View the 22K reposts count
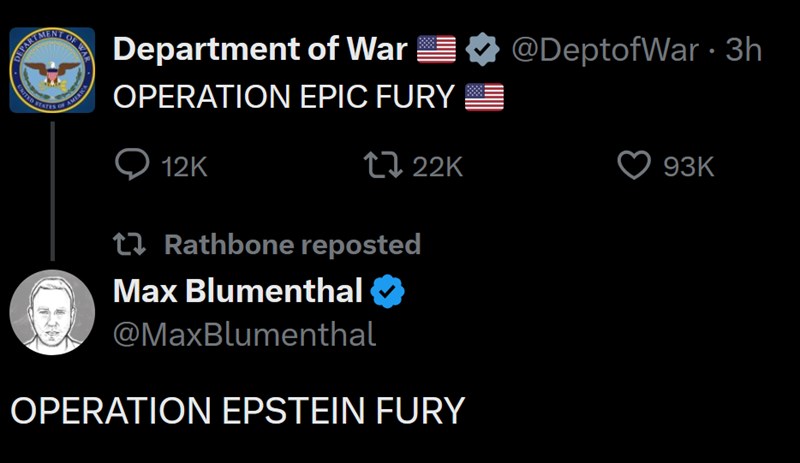The height and width of the screenshot is (463, 800). pos(438,166)
